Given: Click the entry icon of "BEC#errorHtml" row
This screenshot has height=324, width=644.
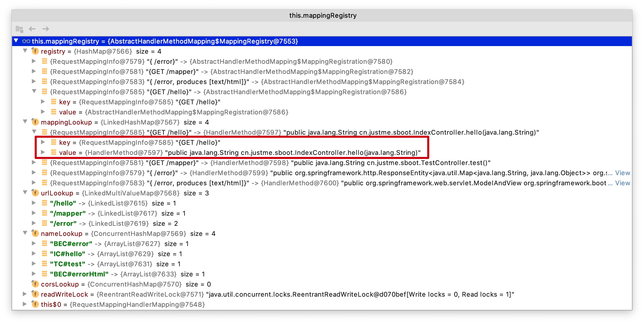Looking at the screenshot, I should click(45, 274).
